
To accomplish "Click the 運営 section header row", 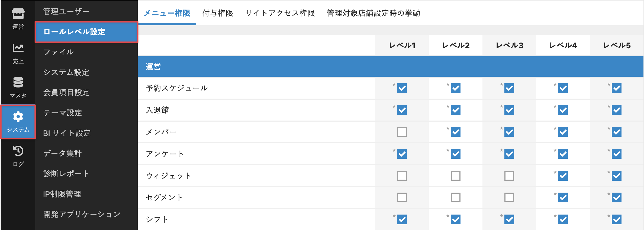I will (x=390, y=67).
